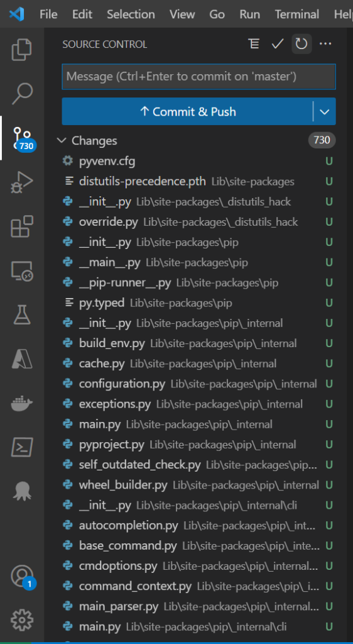Open Source Control more actions ellipsis

coord(325,44)
